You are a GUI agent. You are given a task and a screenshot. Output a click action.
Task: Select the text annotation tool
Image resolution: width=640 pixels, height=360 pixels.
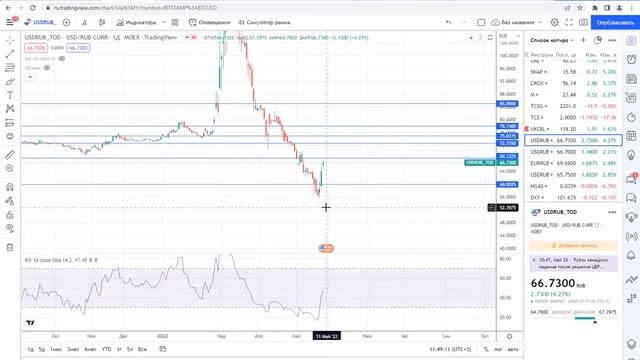[x=10, y=95]
